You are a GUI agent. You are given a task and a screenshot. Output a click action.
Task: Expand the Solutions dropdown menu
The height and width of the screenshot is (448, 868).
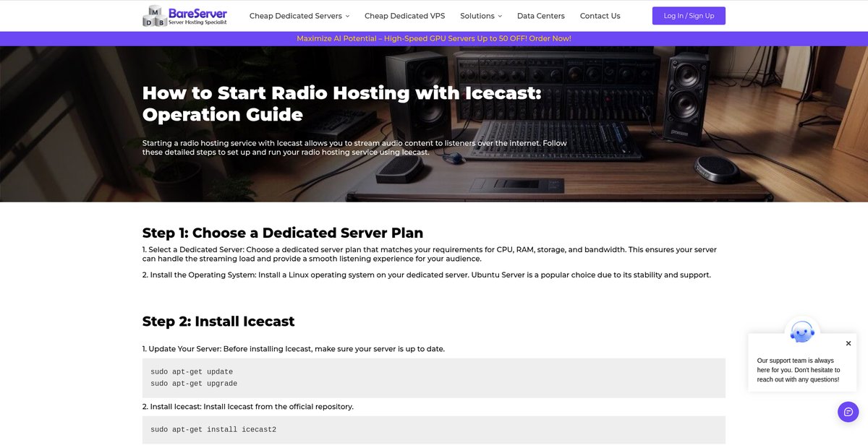click(x=481, y=16)
